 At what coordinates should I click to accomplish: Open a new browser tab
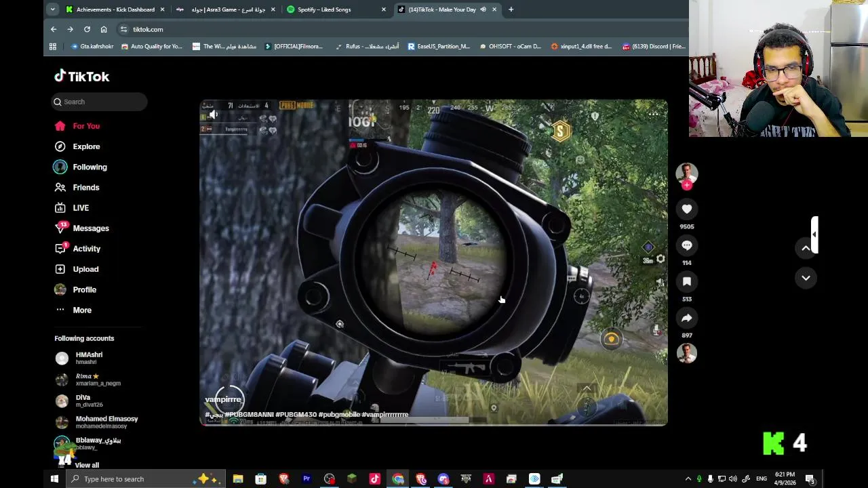[x=511, y=9]
